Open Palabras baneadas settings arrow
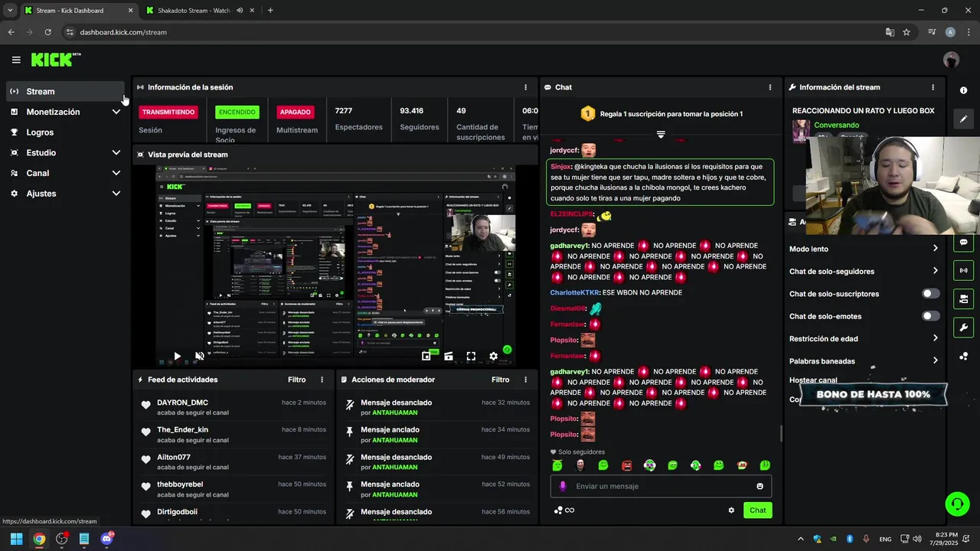980x551 pixels. pyautogui.click(x=935, y=360)
